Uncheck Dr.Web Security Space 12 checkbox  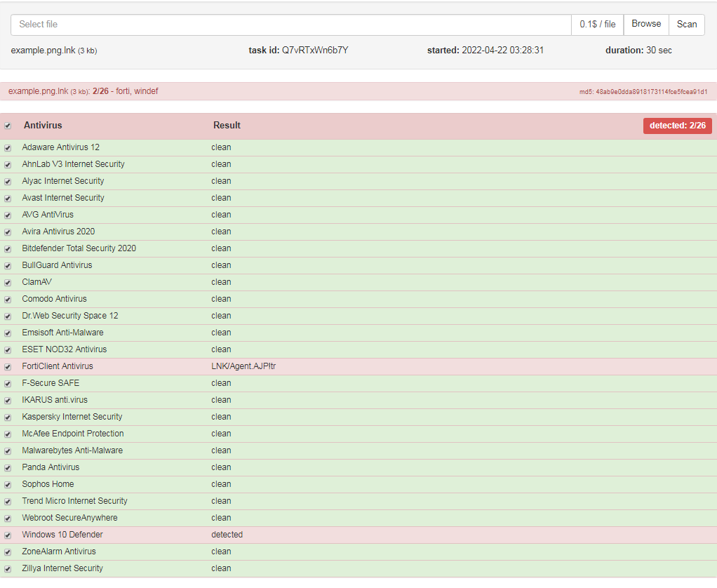point(8,316)
